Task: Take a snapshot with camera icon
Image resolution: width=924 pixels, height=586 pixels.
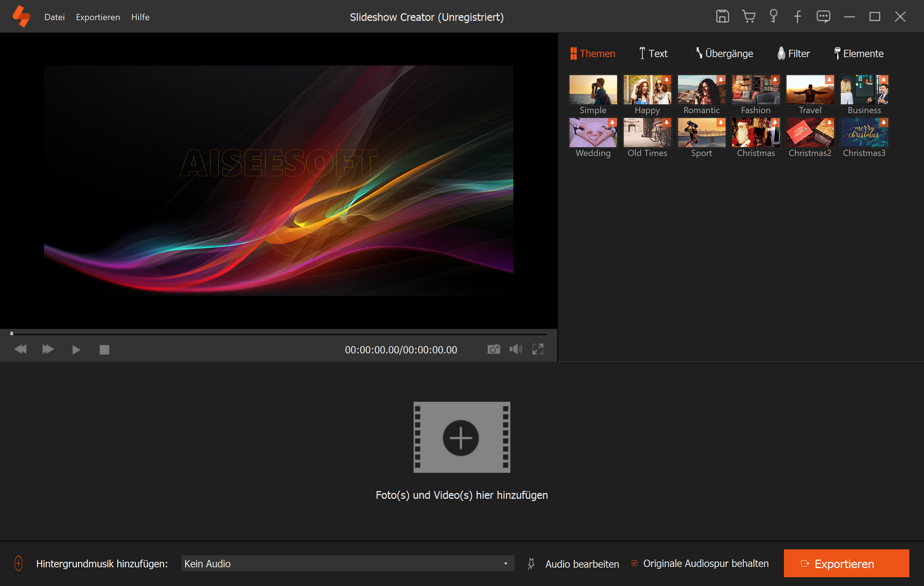Action: tap(494, 350)
